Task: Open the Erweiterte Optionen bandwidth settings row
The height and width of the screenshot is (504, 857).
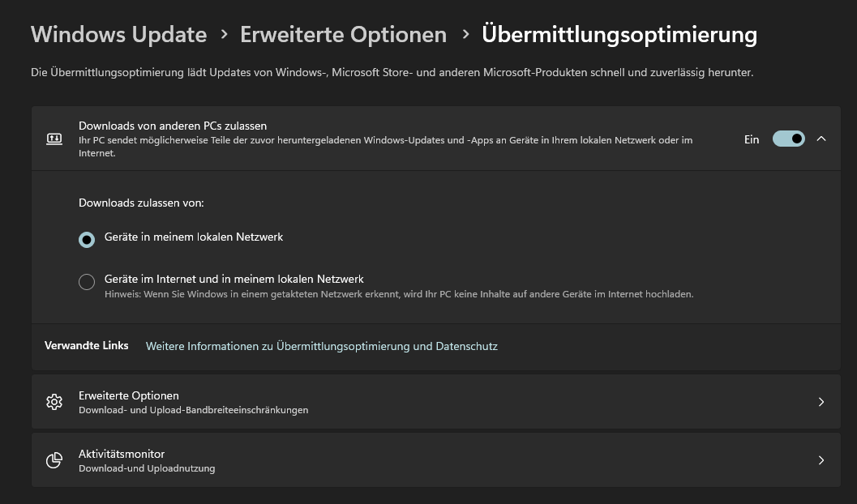Action: 435,402
